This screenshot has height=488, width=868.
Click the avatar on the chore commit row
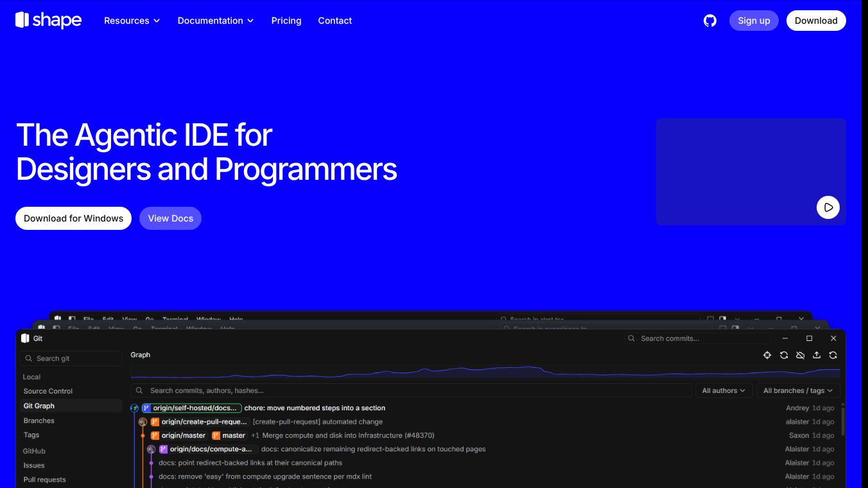(134, 408)
